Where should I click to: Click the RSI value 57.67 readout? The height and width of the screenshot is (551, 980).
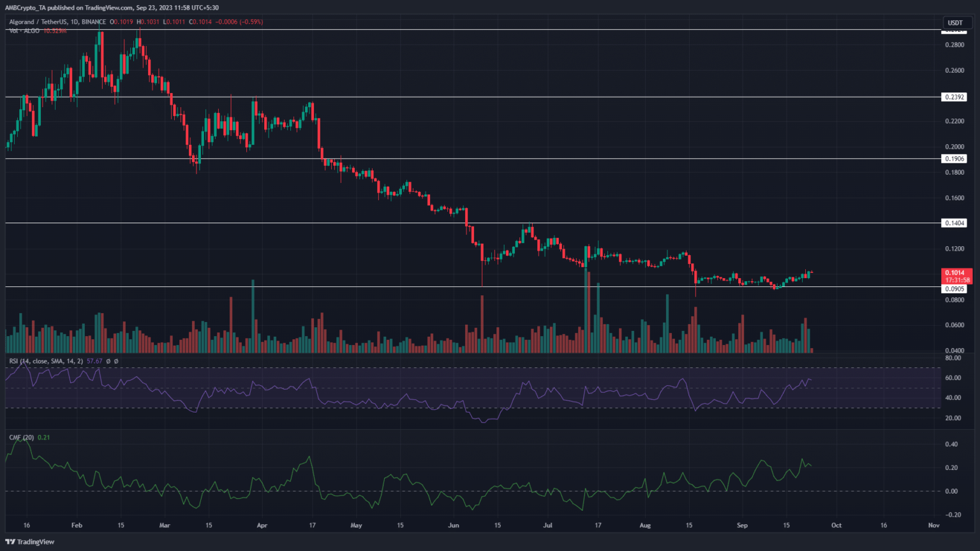coord(94,361)
